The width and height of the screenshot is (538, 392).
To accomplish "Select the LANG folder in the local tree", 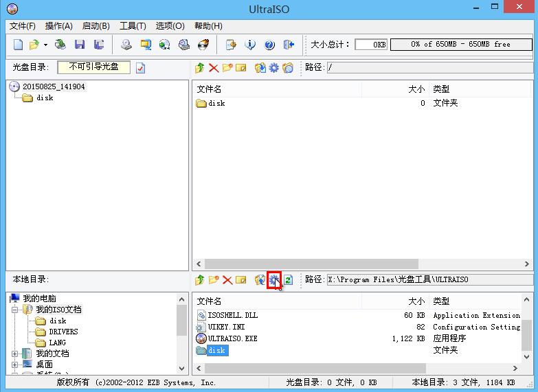I will [57, 343].
